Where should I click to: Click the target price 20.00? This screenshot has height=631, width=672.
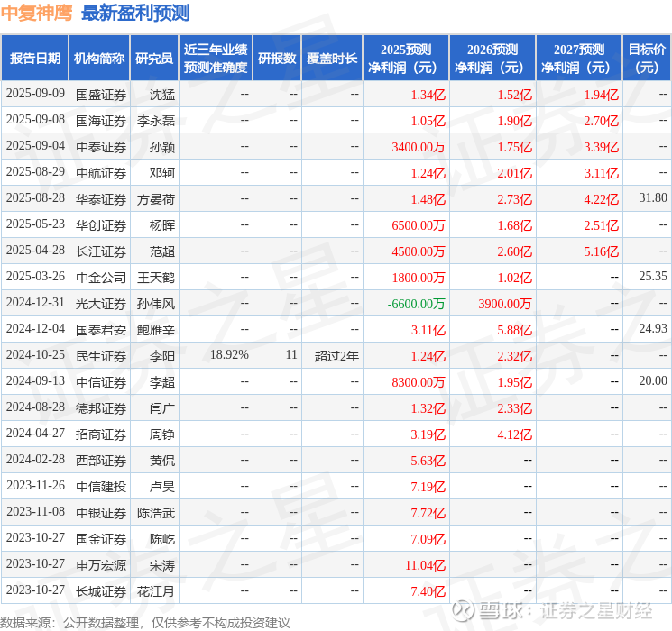(653, 380)
